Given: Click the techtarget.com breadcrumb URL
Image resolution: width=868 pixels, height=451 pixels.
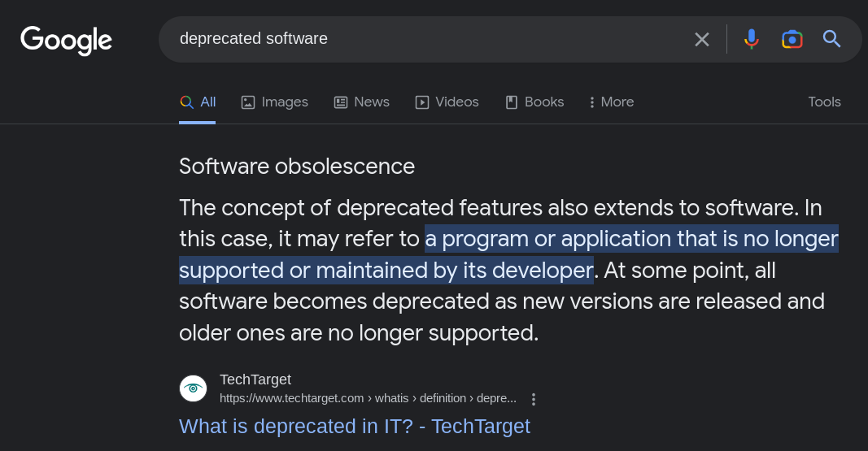Looking at the screenshot, I should pos(368,398).
